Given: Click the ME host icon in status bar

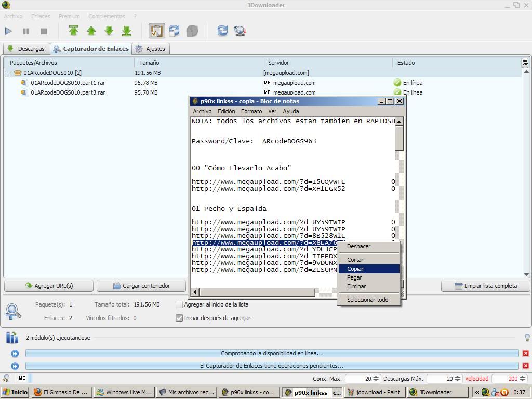Looking at the screenshot, I should 22,378.
